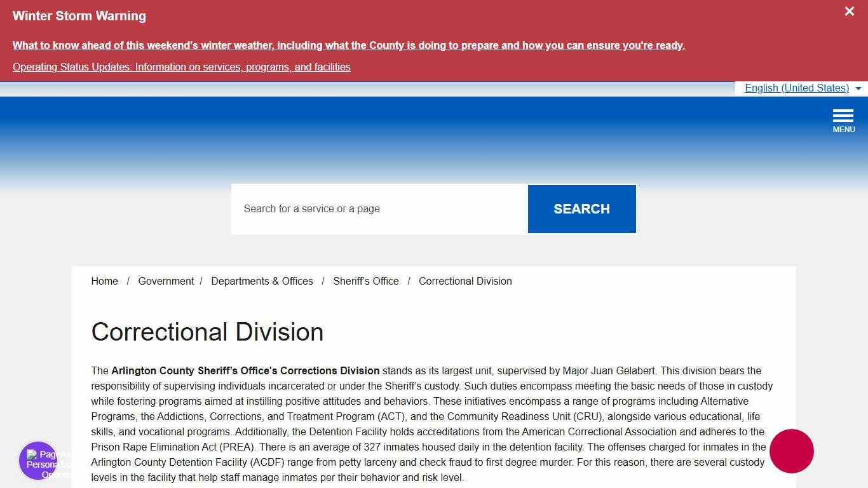Image resolution: width=868 pixels, height=488 pixels.
Task: Select the Correctional Division breadcrumb item
Action: (465, 281)
